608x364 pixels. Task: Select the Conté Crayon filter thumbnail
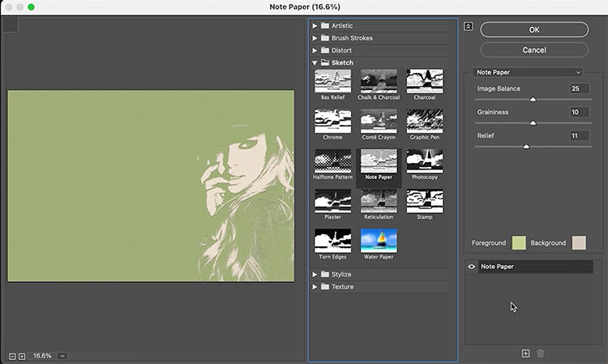pos(379,121)
